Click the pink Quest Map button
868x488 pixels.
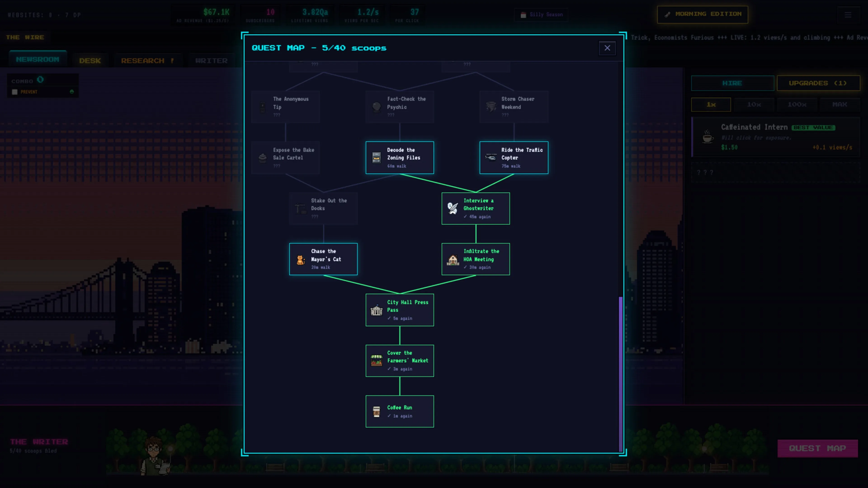click(x=817, y=448)
